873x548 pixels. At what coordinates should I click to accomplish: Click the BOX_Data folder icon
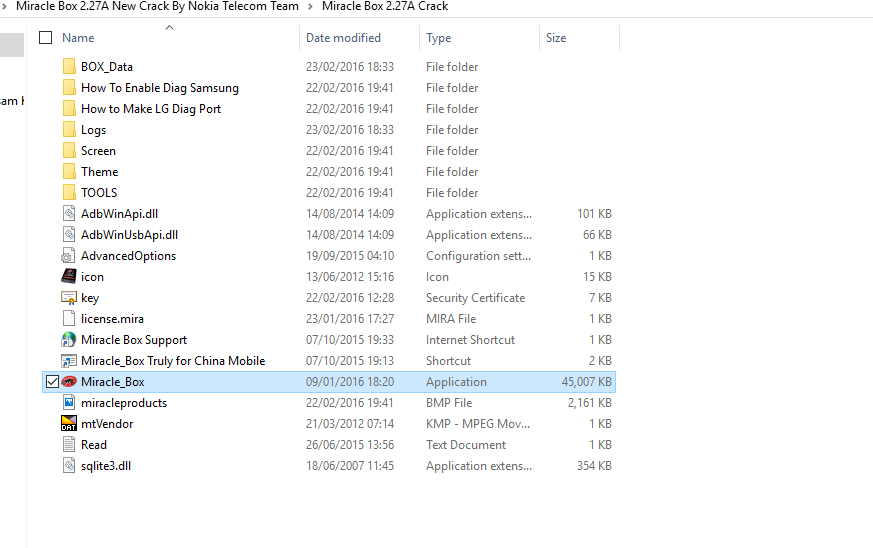[69, 66]
